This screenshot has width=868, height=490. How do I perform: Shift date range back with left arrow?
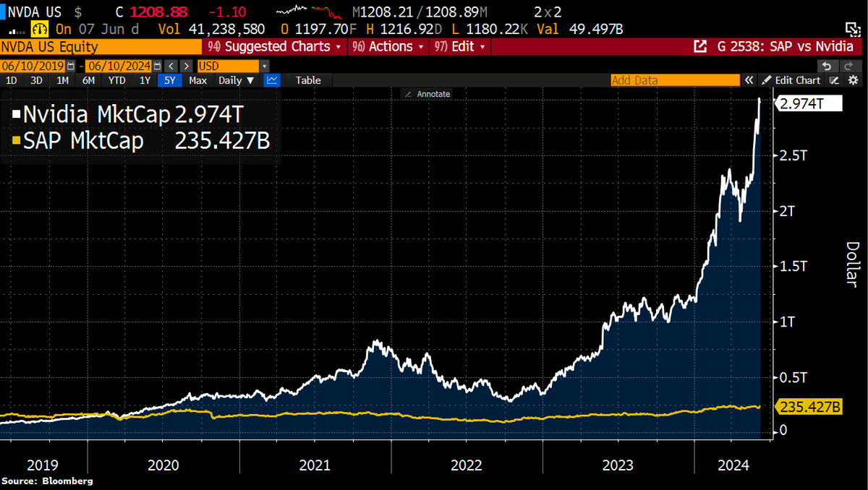171,66
